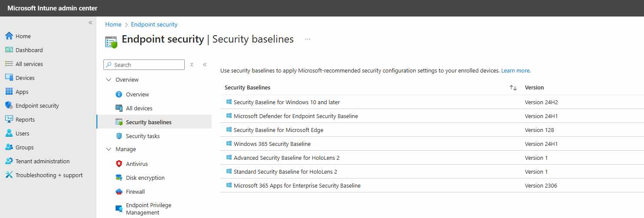Click the Troubleshooting + support tools icon
This screenshot has width=644, height=218.
click(9, 175)
